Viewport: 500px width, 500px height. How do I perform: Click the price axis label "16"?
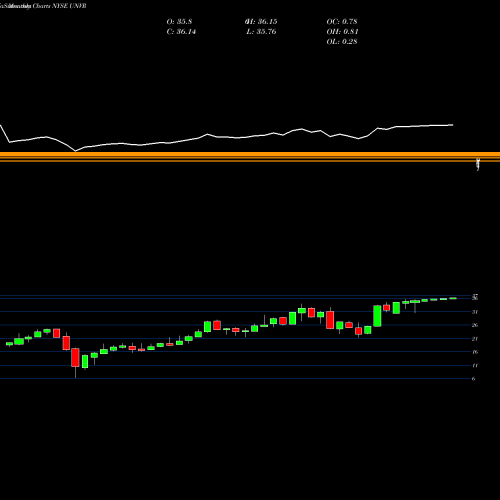(475, 352)
